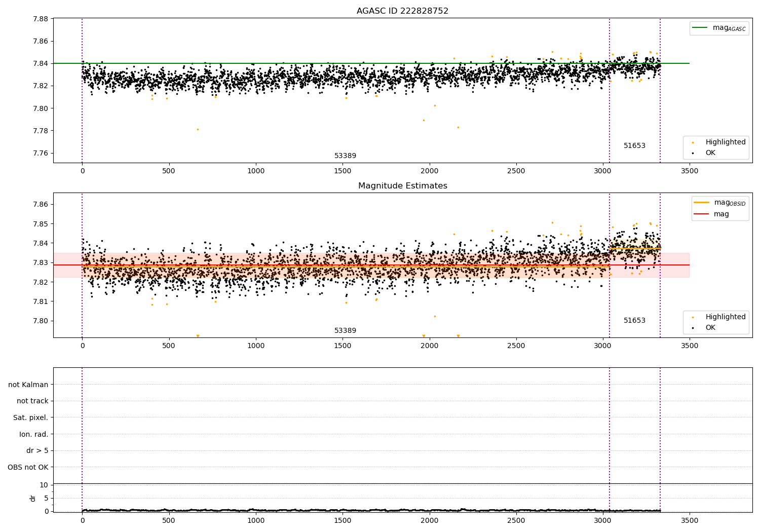
Task: Click the 'not track' row label
Action: tap(32, 401)
